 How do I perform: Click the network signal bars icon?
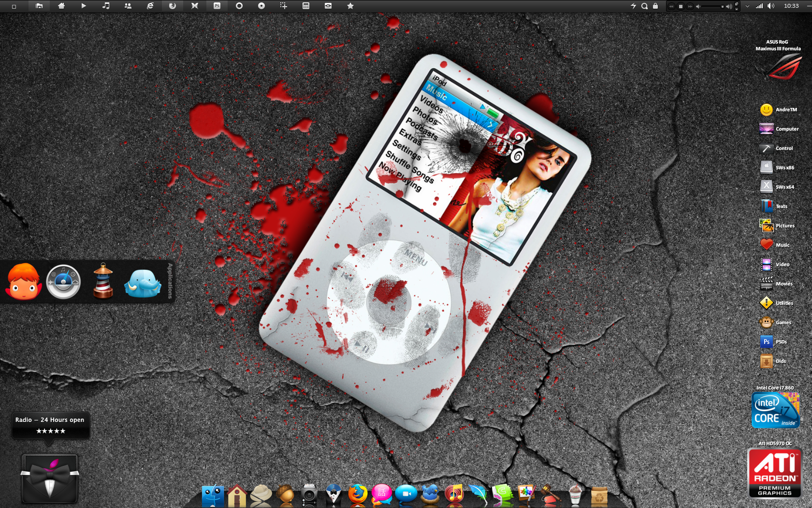(759, 6)
